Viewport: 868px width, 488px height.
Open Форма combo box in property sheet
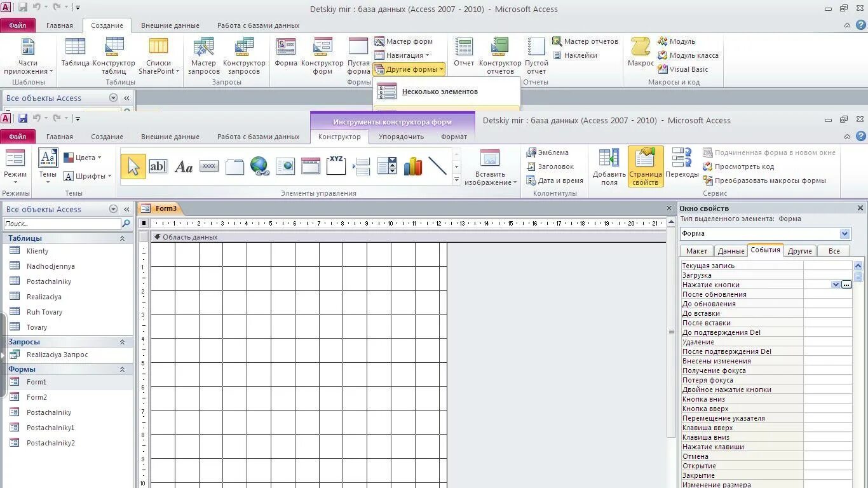tap(844, 234)
